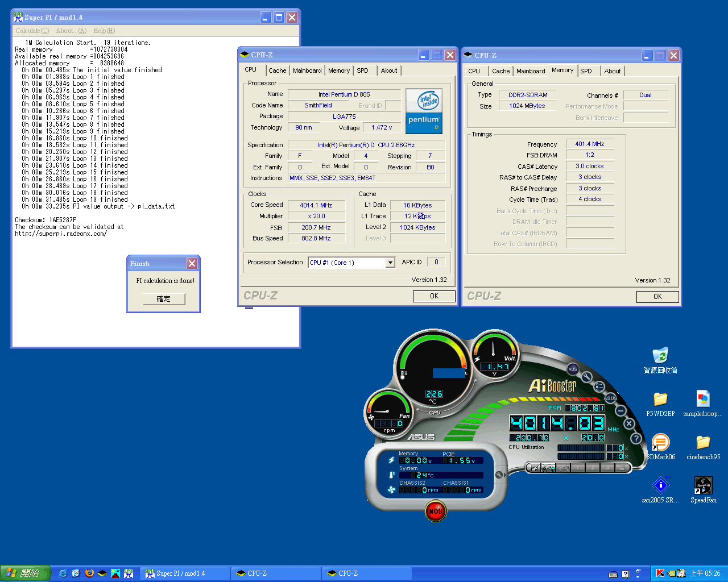Open Help menu in Super PI

click(x=104, y=31)
